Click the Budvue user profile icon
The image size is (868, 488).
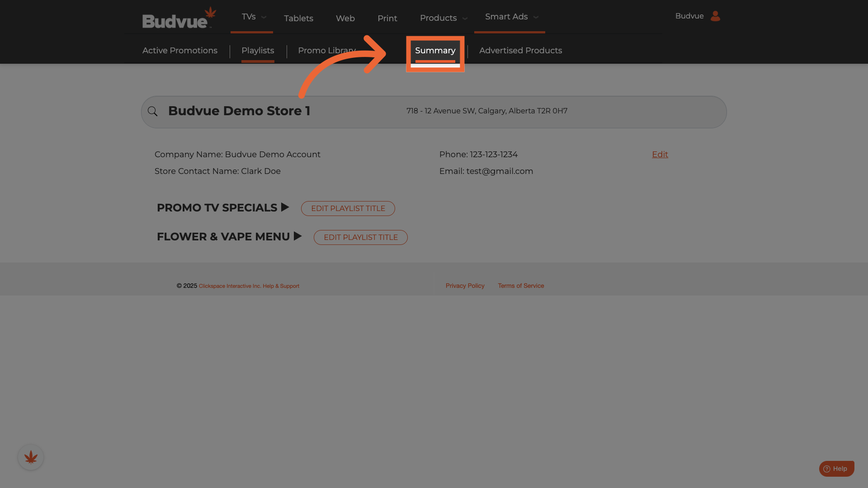715,16
